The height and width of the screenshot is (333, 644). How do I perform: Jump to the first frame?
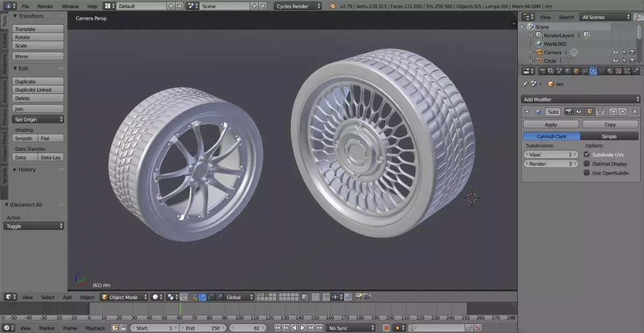tap(277, 328)
